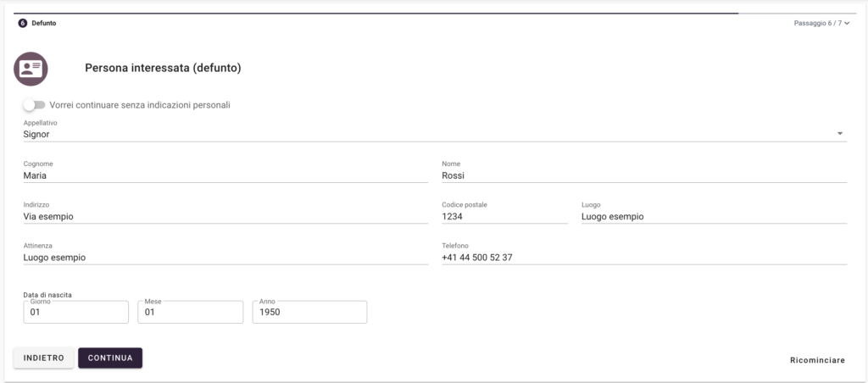Click the Cognome field containing Maria

point(225,175)
